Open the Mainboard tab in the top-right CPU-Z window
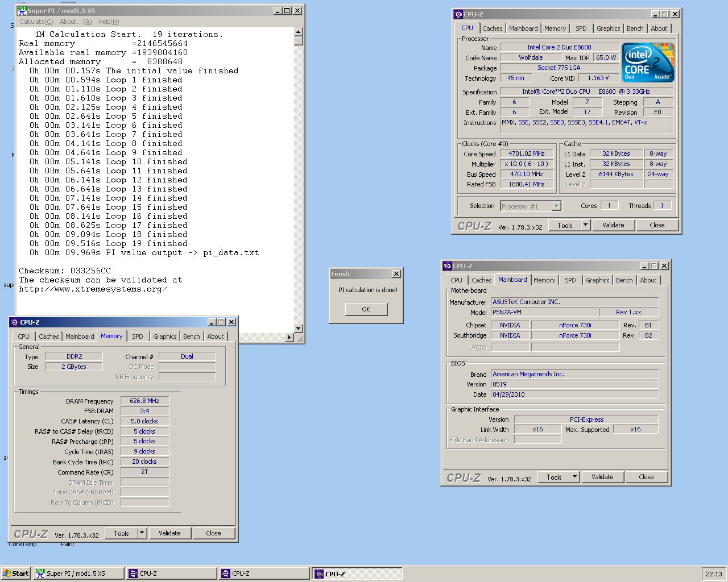 pyautogui.click(x=523, y=28)
